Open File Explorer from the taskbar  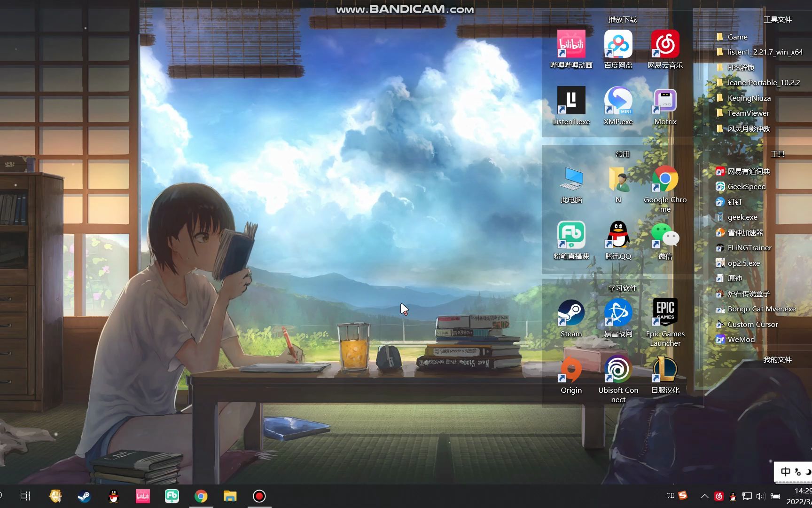click(230, 496)
